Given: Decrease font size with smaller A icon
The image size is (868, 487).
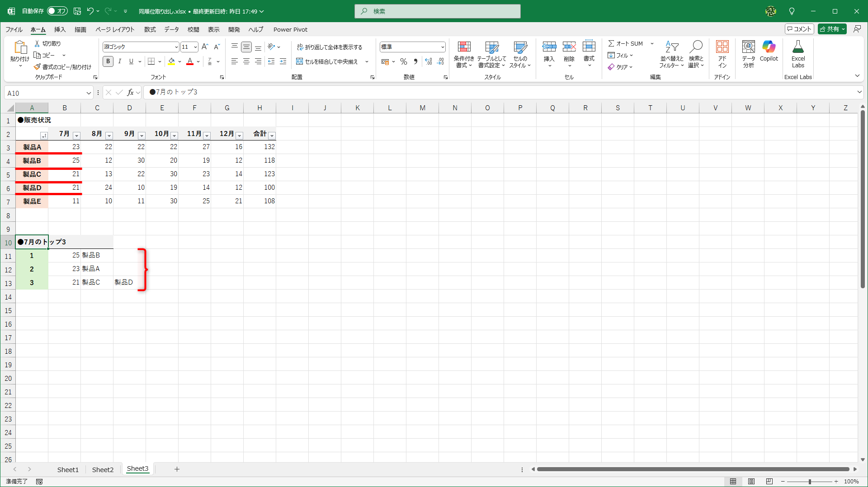Looking at the screenshot, I should coord(217,47).
